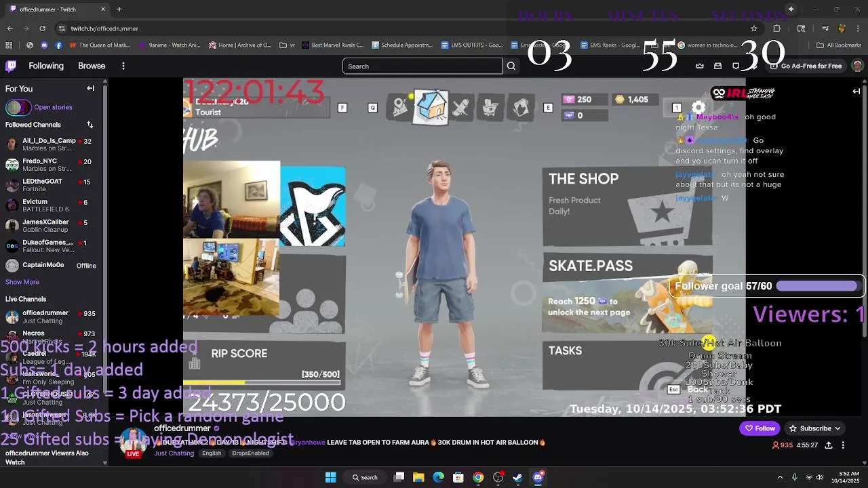Open the SKATE.PASS panel

pos(627,293)
